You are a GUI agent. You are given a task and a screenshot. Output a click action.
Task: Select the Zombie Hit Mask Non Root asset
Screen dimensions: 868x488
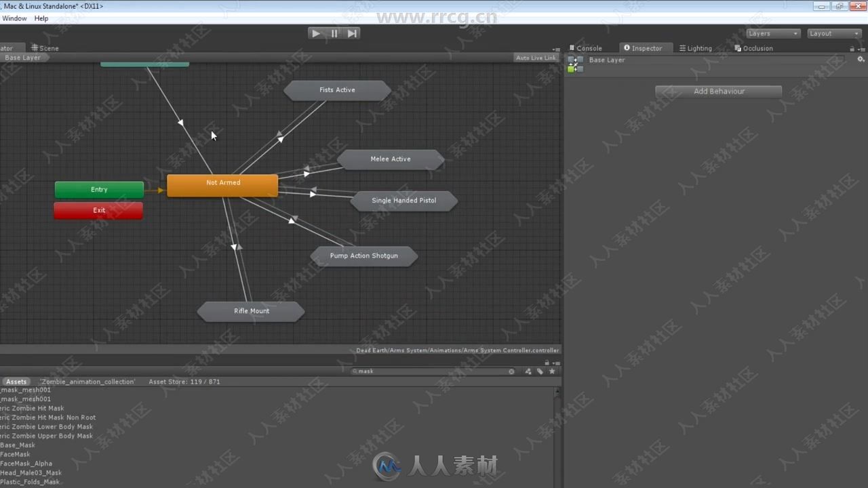[x=47, y=418]
